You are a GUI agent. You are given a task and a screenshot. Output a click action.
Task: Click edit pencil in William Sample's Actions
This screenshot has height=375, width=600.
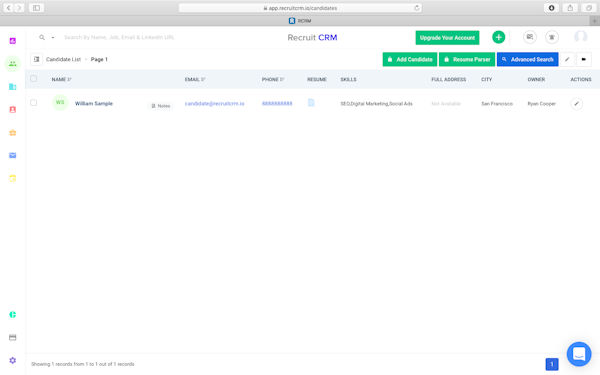pos(576,104)
